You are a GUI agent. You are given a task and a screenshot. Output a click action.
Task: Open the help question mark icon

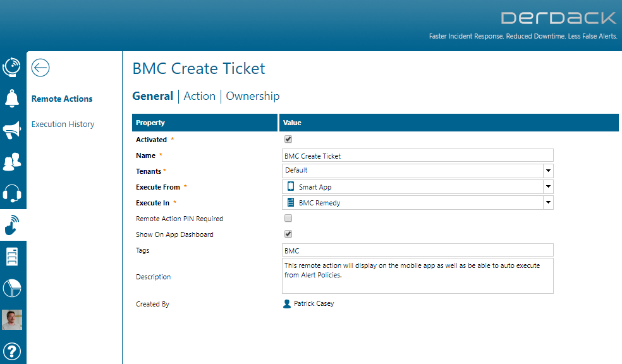pyautogui.click(x=12, y=351)
